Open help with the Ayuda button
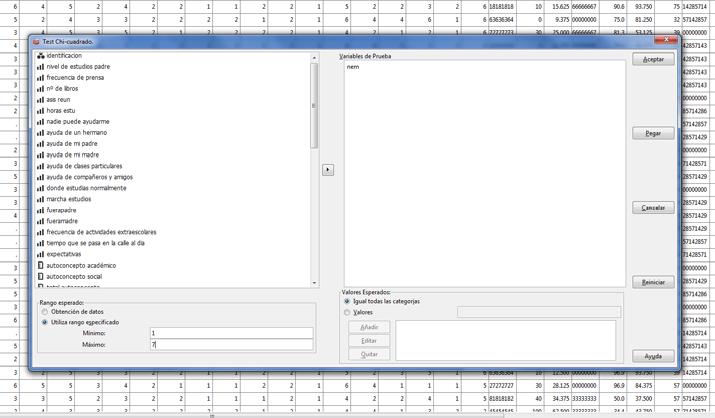Image resolution: width=715 pixels, height=418 pixels. [653, 356]
